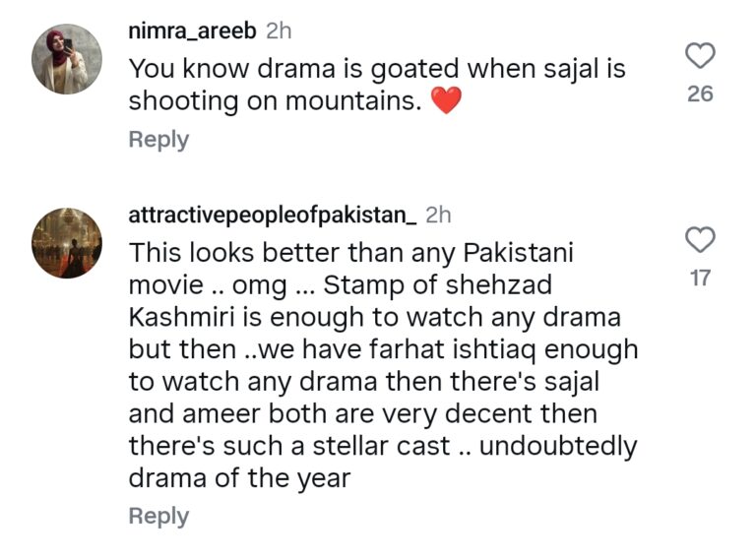Click the red heart emoji in first comment
Screen dimensions: 756x560
pyautogui.click(x=446, y=100)
